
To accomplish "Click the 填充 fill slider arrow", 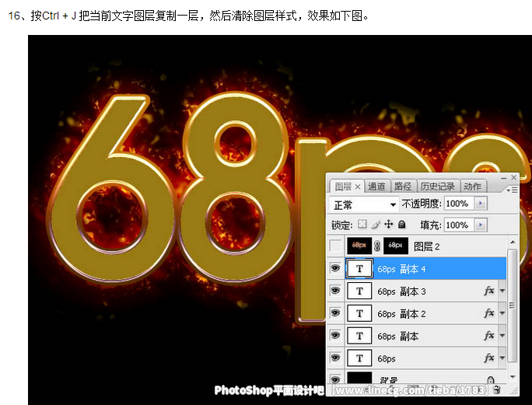I will click(x=481, y=225).
